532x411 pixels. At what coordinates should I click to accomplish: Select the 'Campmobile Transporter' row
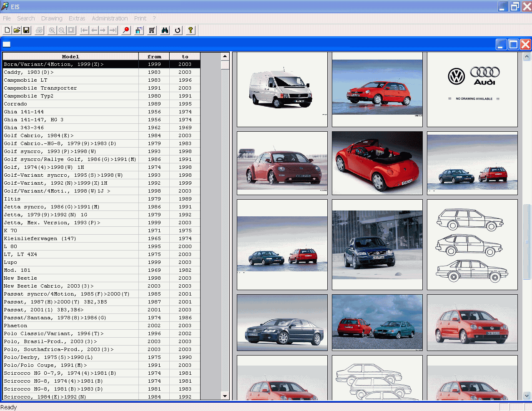(101, 88)
